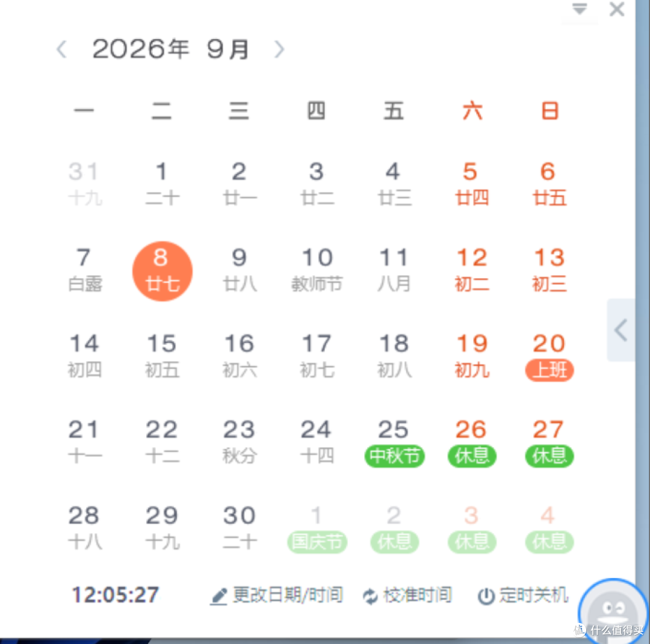Select September 1 二十
The height and width of the screenshot is (644, 650).
pyautogui.click(x=162, y=184)
